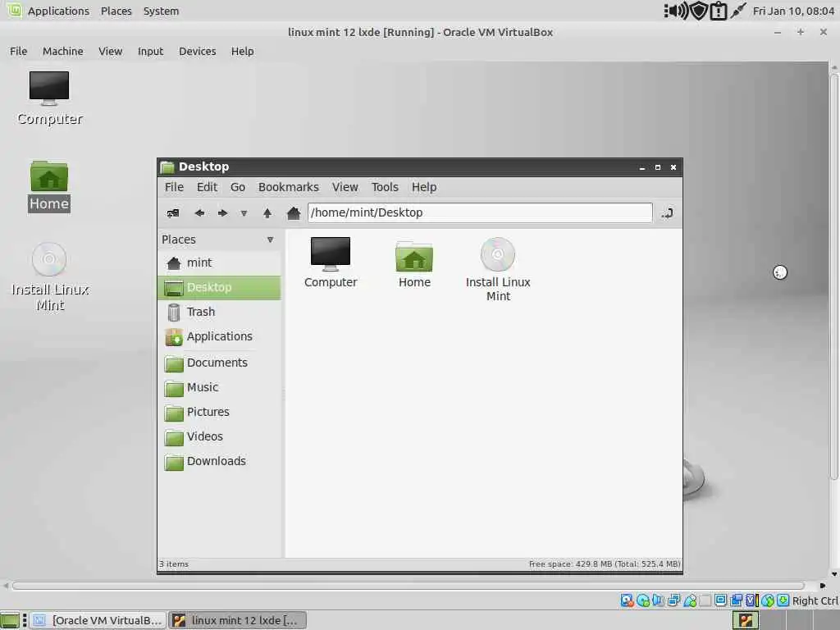
Task: Click the VirtualBox horizontal scrollbar
Action: point(409,586)
